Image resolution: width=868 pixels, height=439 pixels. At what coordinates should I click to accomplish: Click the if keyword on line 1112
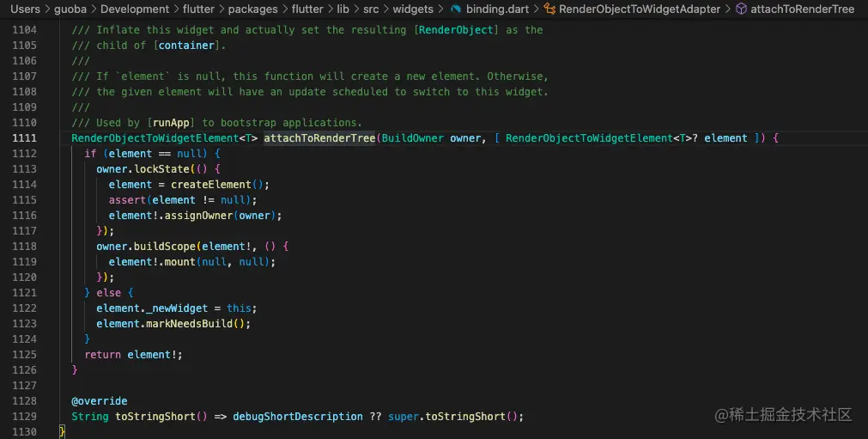(x=90, y=154)
